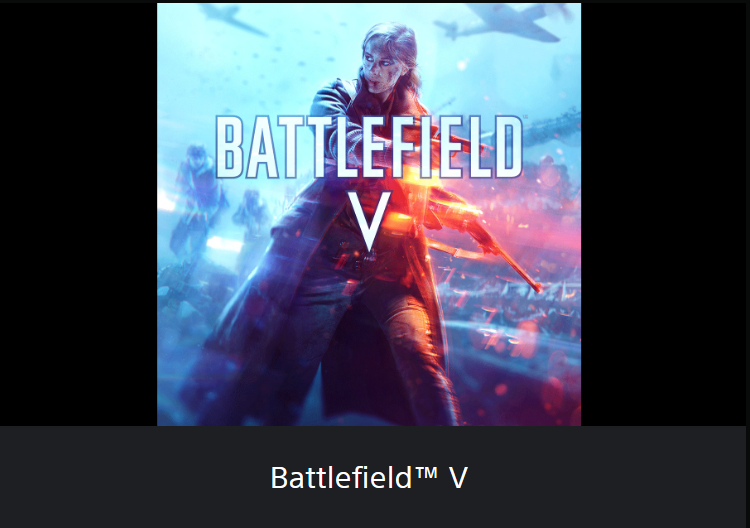
Task: Click the black area right of cover
Action: tap(665, 214)
